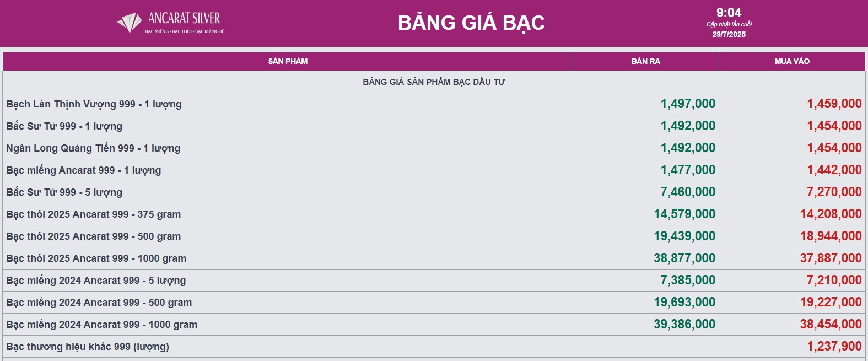Screen dimensions: 868x361
Task: Click sell price 39,386,000 for Bạc miếng 1000 gram
Action: click(x=684, y=324)
